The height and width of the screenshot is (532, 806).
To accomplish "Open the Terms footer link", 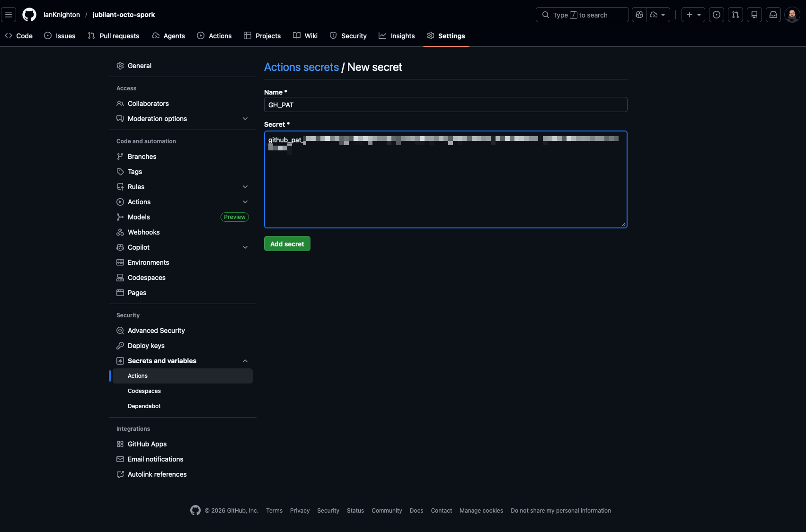I will [275, 511].
